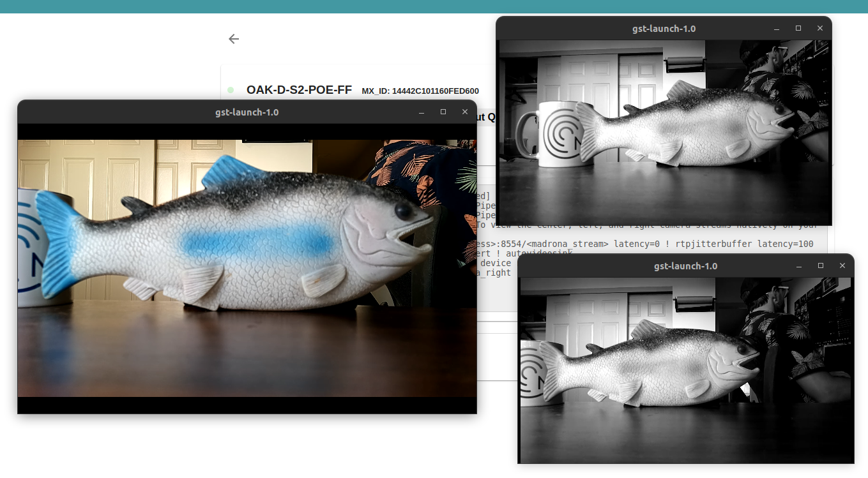Screen dimensions: 868x478
Task: Close the color fish video window
Action: click(x=465, y=112)
